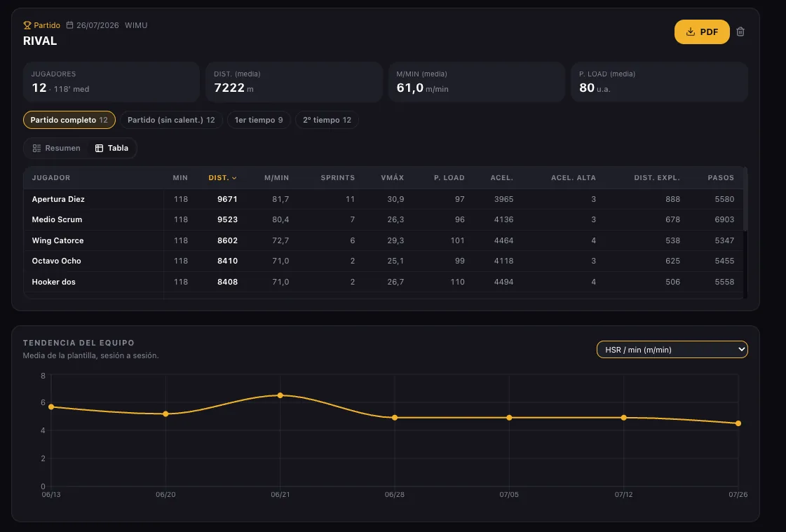Sort by P. LOAD column header
Viewport: 786px width, 532px height.
pyautogui.click(x=449, y=178)
